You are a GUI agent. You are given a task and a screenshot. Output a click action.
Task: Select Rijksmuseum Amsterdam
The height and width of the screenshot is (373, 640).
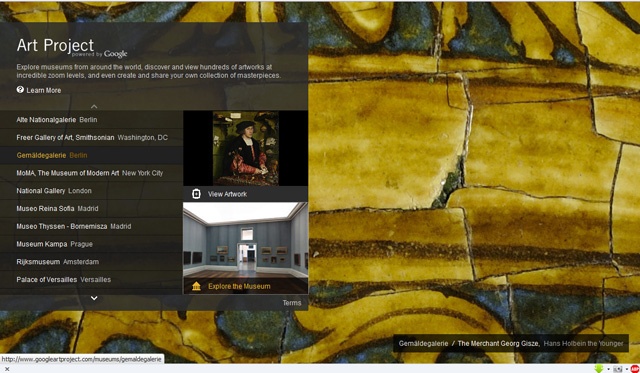pyautogui.click(x=57, y=262)
